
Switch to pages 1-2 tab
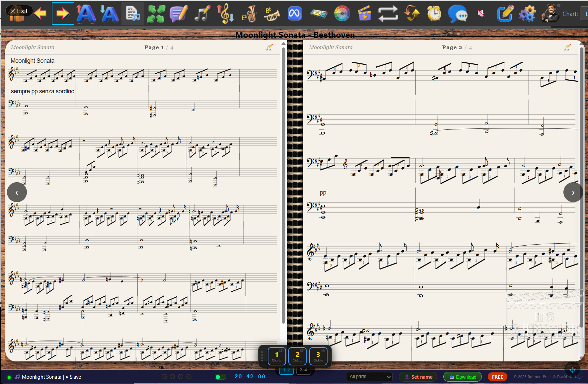tap(286, 370)
